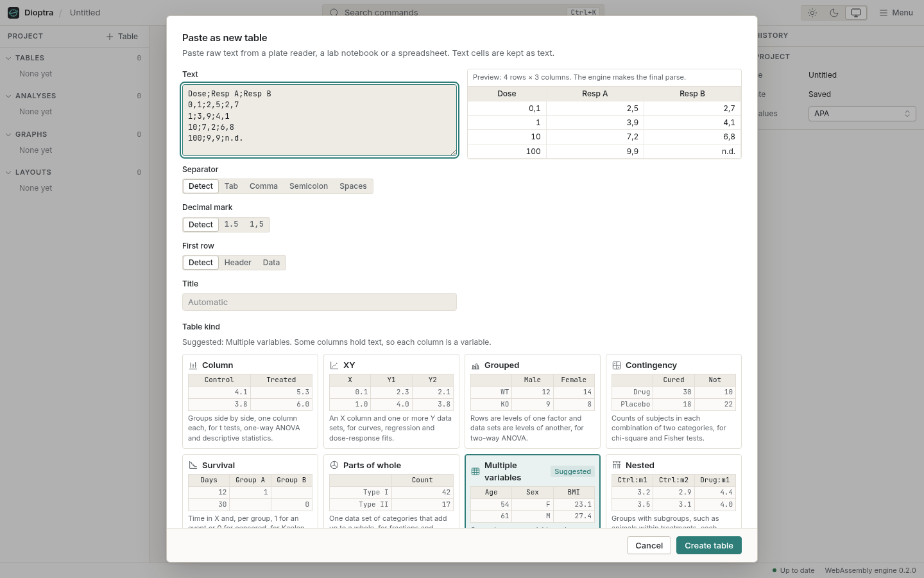924x578 pixels.
Task: Click the Nested table kind icon
Action: click(x=617, y=466)
